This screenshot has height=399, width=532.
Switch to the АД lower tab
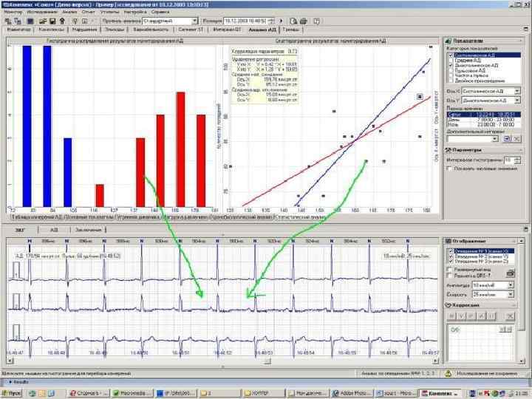(54, 230)
